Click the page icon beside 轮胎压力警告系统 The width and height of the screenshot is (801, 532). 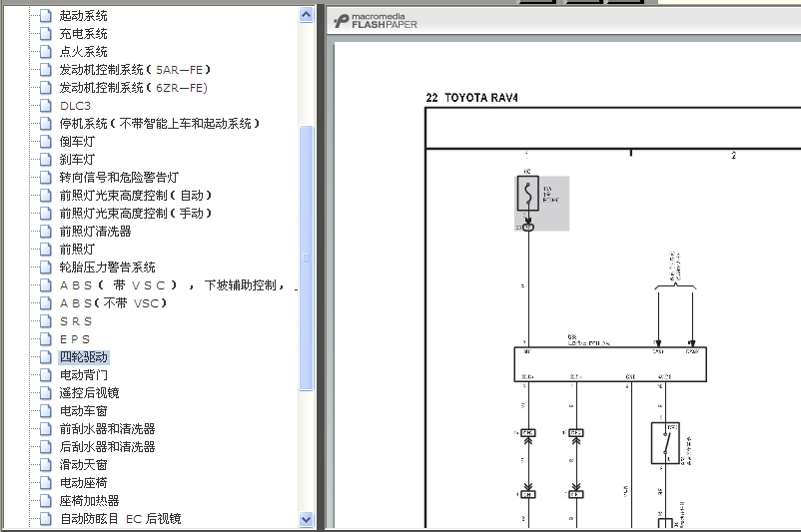[x=46, y=267]
